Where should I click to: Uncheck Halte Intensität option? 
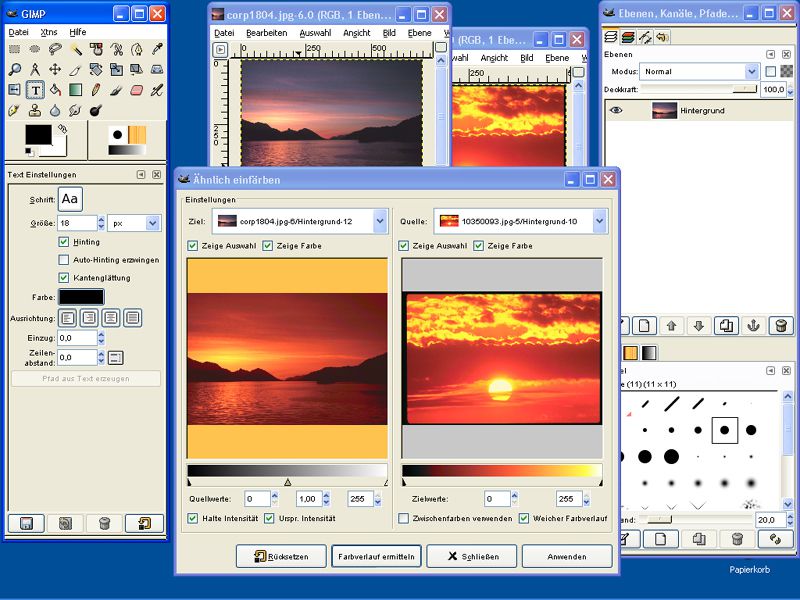(x=193, y=518)
